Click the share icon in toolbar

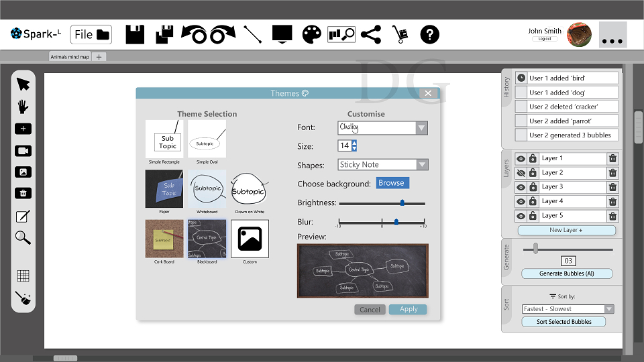(371, 34)
